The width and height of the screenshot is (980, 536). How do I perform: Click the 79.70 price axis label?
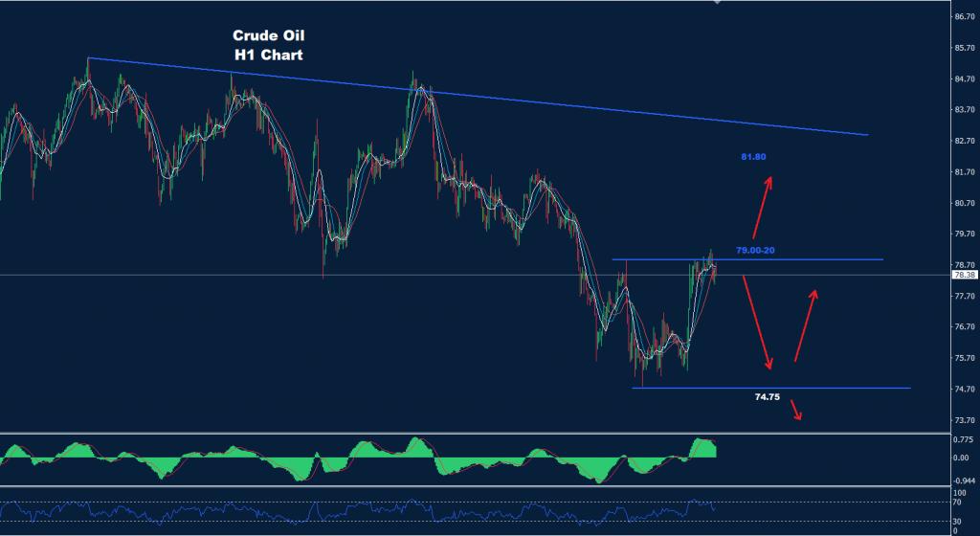click(x=965, y=234)
